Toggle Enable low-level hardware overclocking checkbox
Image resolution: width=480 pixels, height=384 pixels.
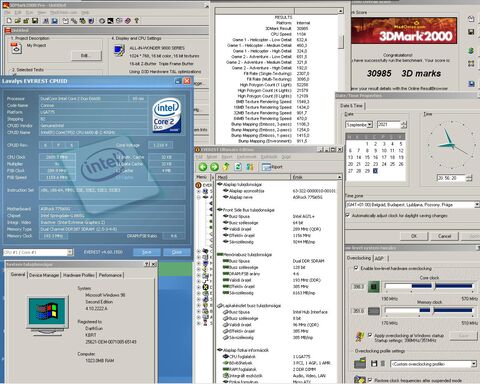(x=356, y=268)
